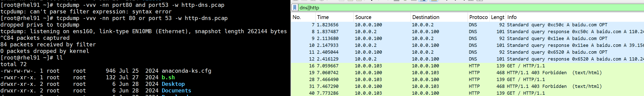The image size is (644, 96).
Task: Click the Documents directory name in terminal
Action: tap(176, 91)
